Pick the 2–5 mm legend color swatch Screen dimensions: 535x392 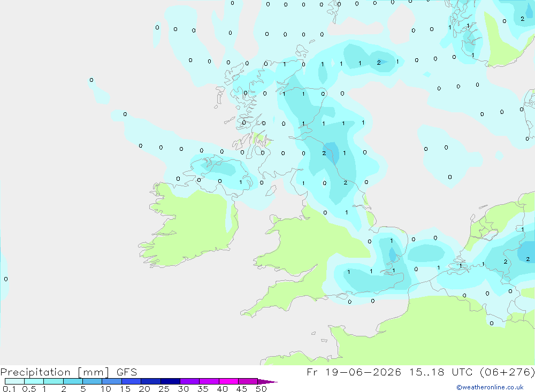point(73,381)
